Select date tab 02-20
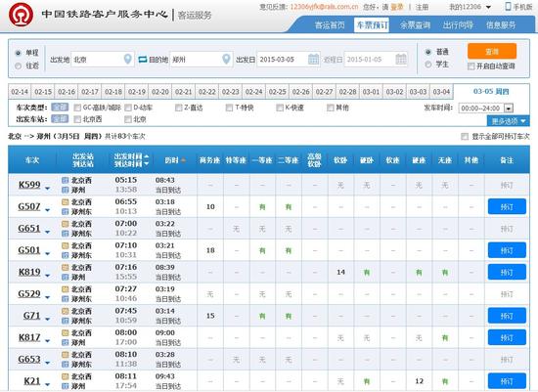The image size is (538, 392). 160,92
